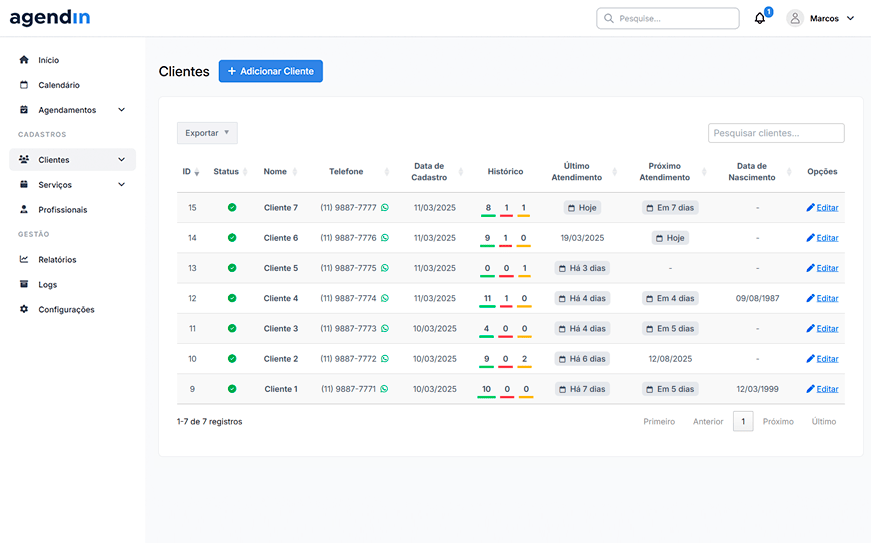Go to the Próximo page
871x543 pixels.
click(778, 421)
